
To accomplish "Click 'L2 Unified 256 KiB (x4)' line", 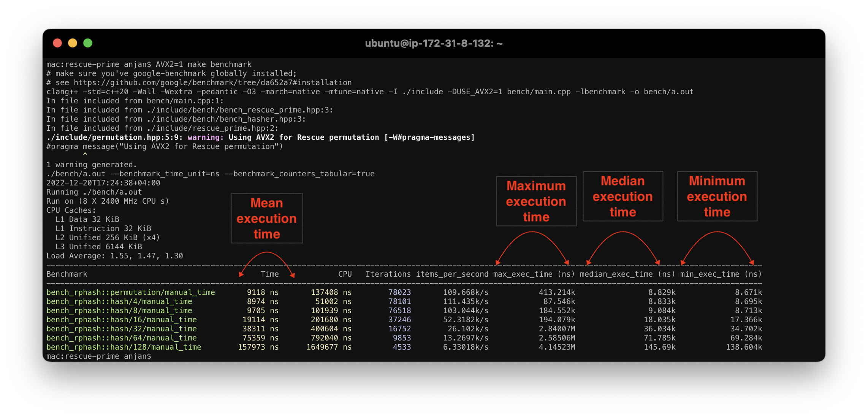I will click(x=108, y=237).
